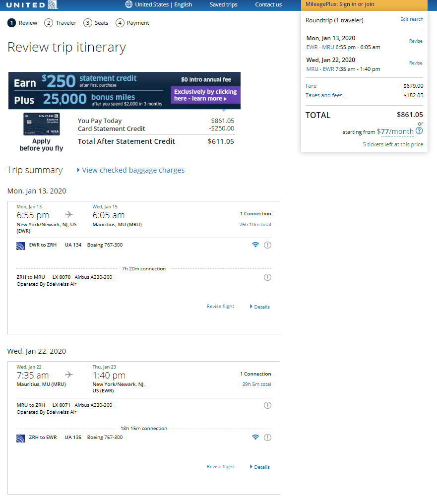
Task: Open the Fare breakdown link
Action: coord(311,86)
